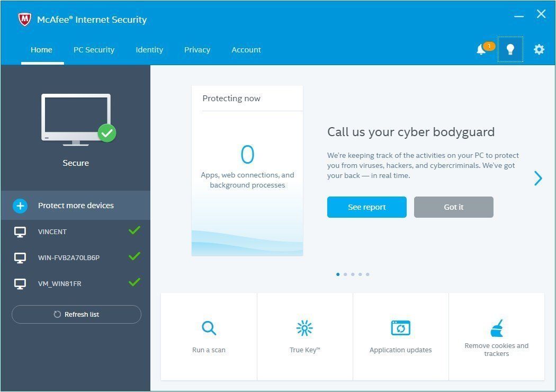Minimize the McAfee window
The width and height of the screenshot is (556, 392).
519,16
